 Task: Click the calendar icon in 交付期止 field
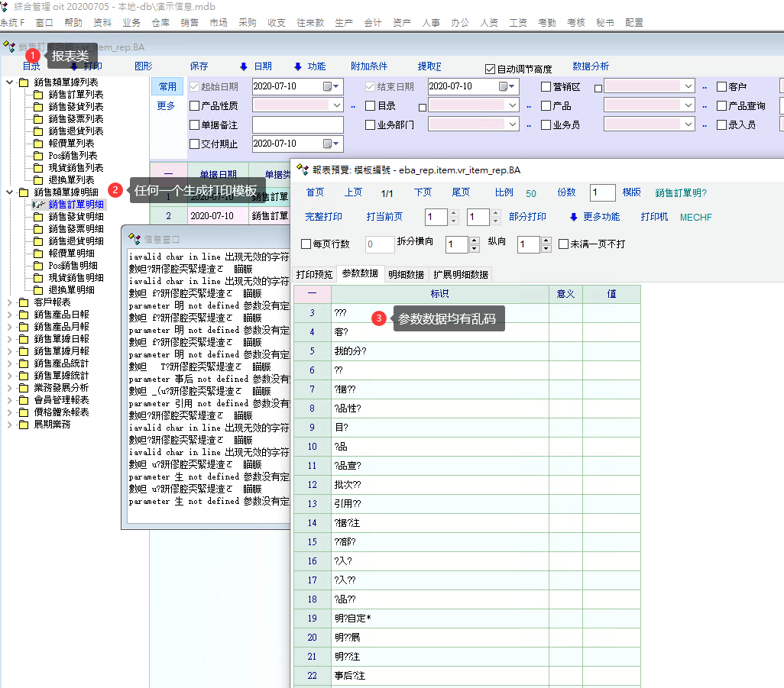pos(328,144)
